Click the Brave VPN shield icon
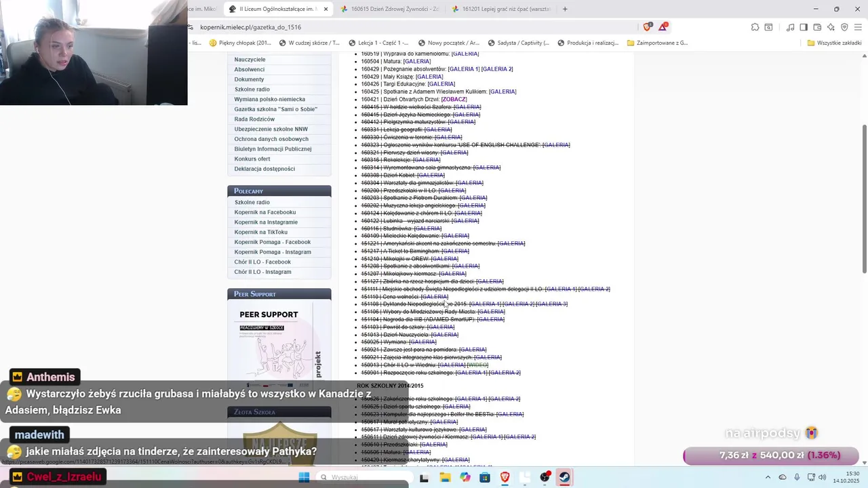868x488 pixels. tap(844, 27)
